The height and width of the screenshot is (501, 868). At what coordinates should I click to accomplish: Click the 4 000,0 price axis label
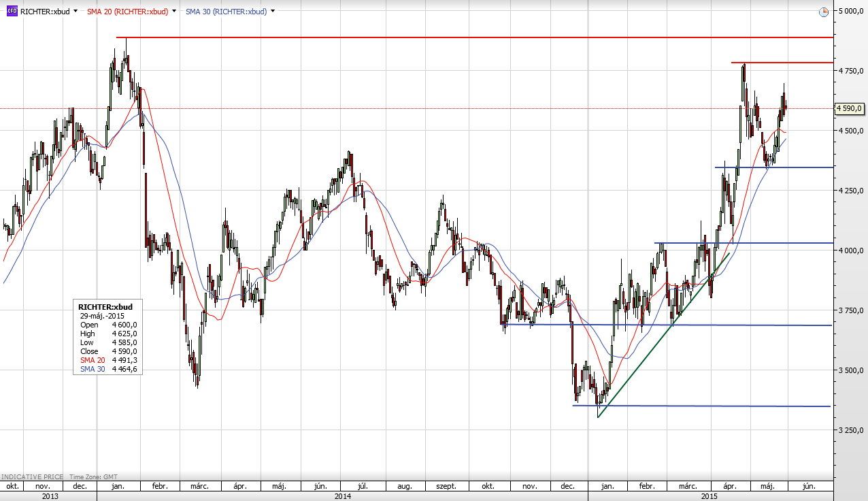[x=851, y=251]
